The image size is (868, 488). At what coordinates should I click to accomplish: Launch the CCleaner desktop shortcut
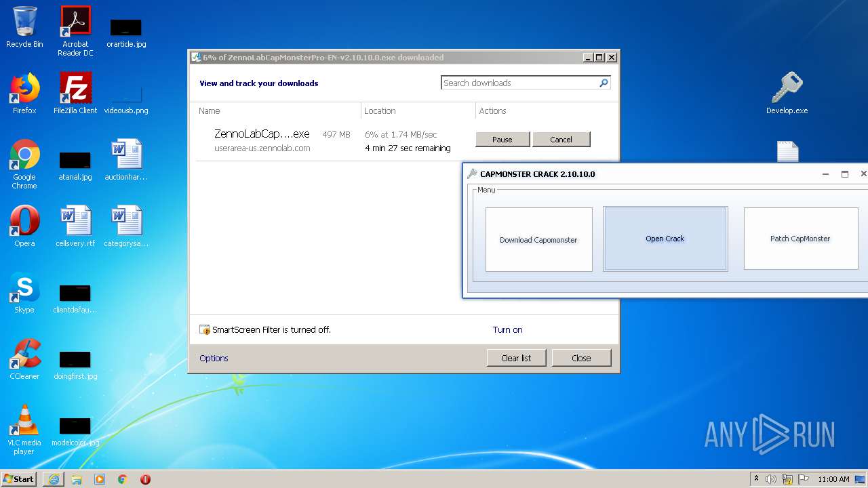[24, 359]
